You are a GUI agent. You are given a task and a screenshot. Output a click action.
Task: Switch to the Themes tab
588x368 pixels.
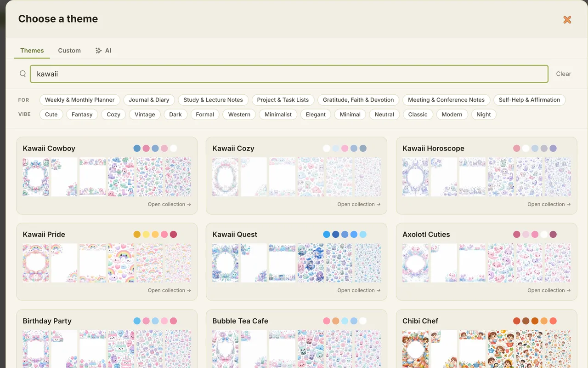[32, 51]
